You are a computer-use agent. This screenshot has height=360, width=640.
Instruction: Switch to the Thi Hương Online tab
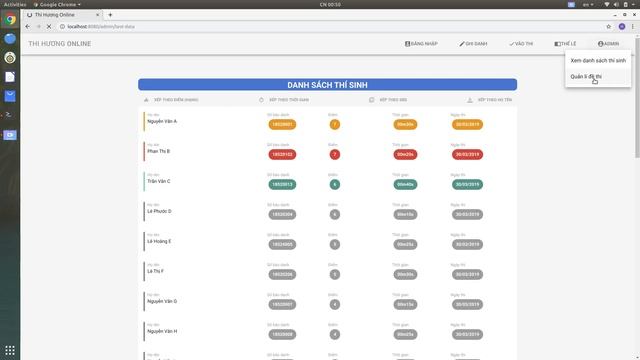[62, 15]
